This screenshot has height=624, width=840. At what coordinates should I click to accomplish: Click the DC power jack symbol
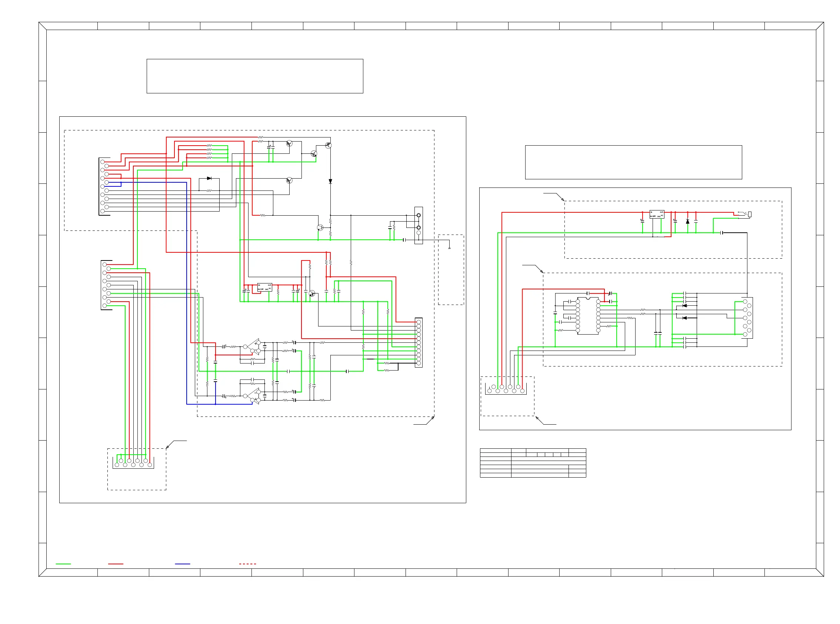pyautogui.click(x=744, y=215)
